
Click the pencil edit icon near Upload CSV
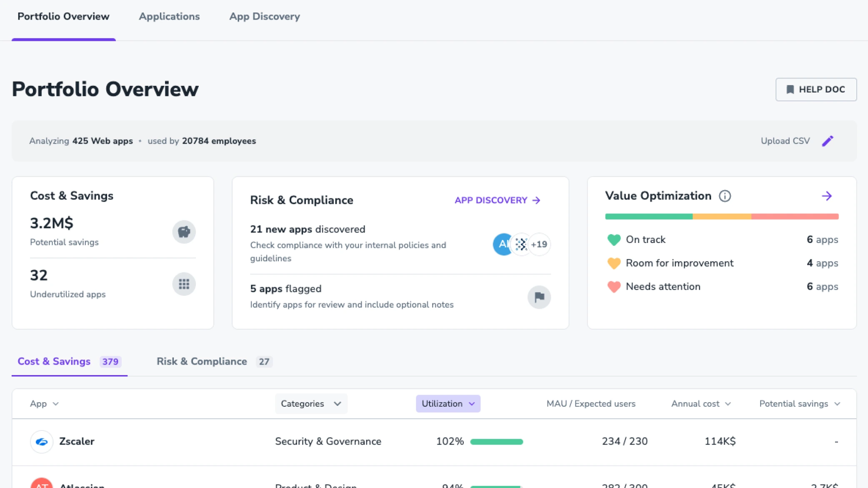(827, 141)
